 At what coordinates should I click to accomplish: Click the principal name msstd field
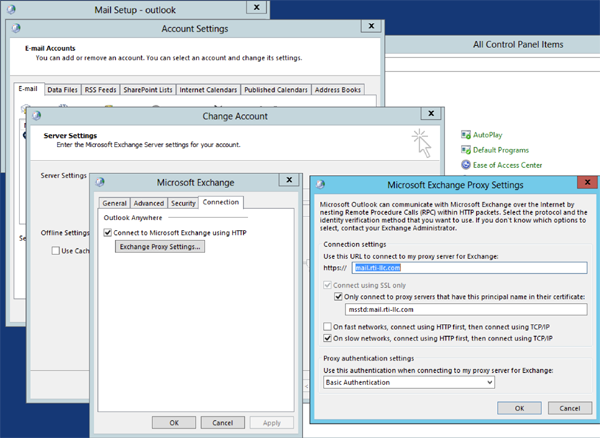[466, 309]
